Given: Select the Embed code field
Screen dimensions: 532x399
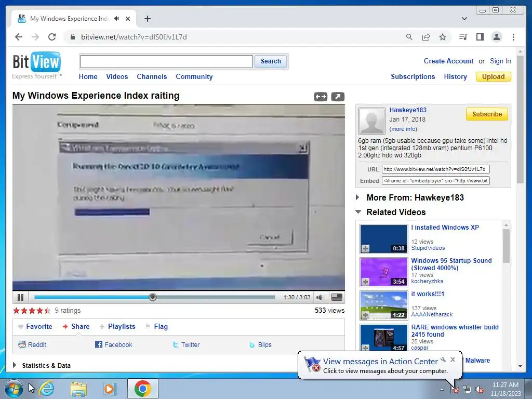Looking at the screenshot, I should click(x=436, y=180).
